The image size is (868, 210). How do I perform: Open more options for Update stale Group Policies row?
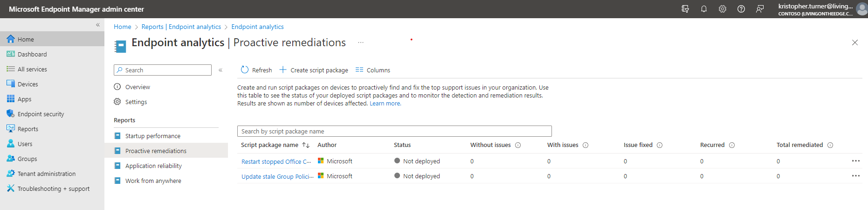[856, 176]
